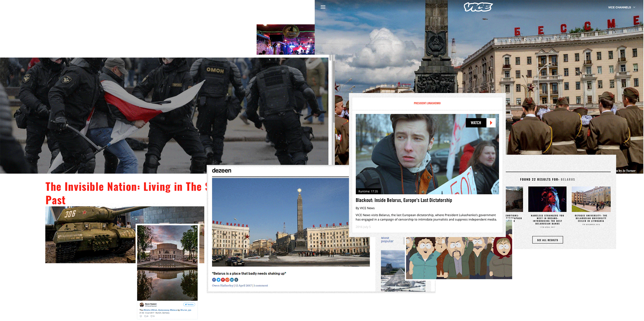The height and width of the screenshot is (321, 644).
Task: Open the 1 comment link
Action: click(261, 286)
